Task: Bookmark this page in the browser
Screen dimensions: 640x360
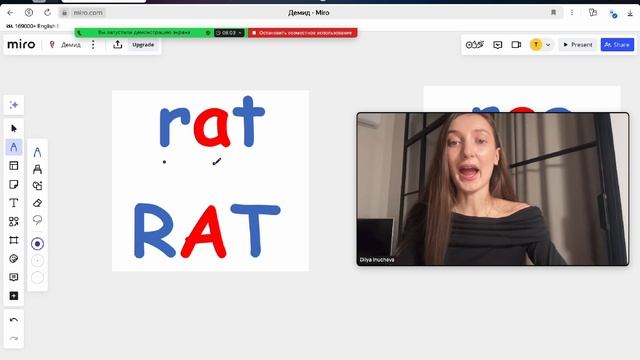Action: pyautogui.click(x=553, y=13)
